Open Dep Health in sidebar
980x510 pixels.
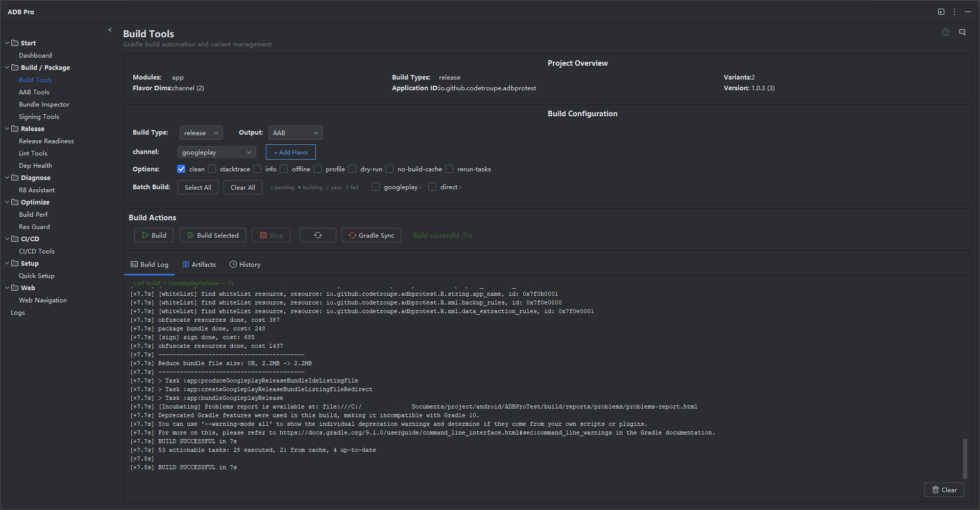35,165
